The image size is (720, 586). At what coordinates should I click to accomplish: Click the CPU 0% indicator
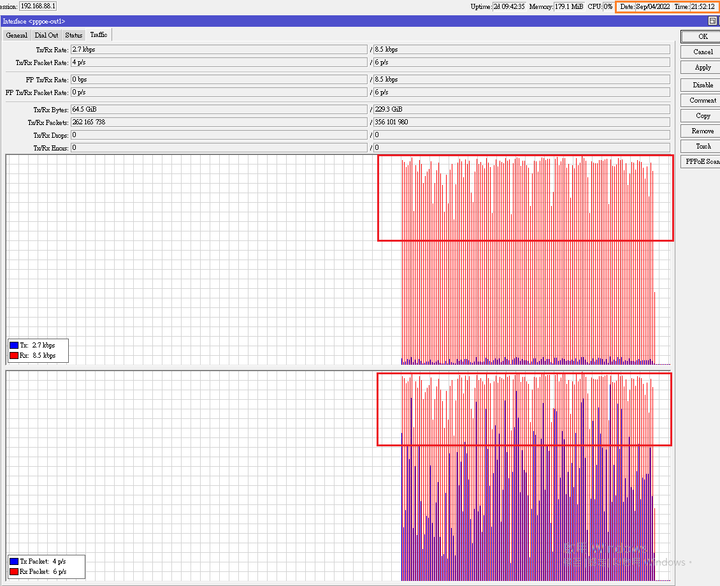[x=608, y=6]
